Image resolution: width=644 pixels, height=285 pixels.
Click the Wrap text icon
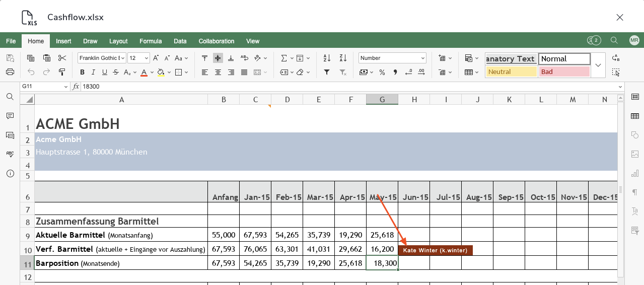click(x=244, y=58)
